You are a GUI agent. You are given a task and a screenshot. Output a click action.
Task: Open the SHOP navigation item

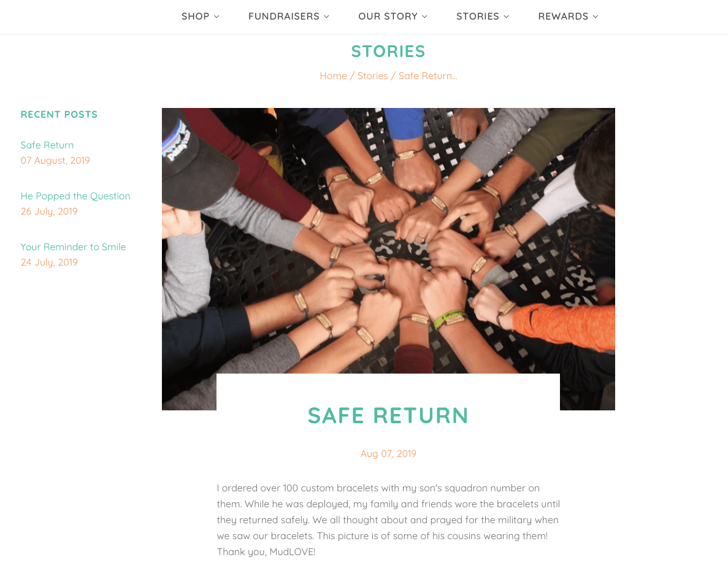point(196,17)
